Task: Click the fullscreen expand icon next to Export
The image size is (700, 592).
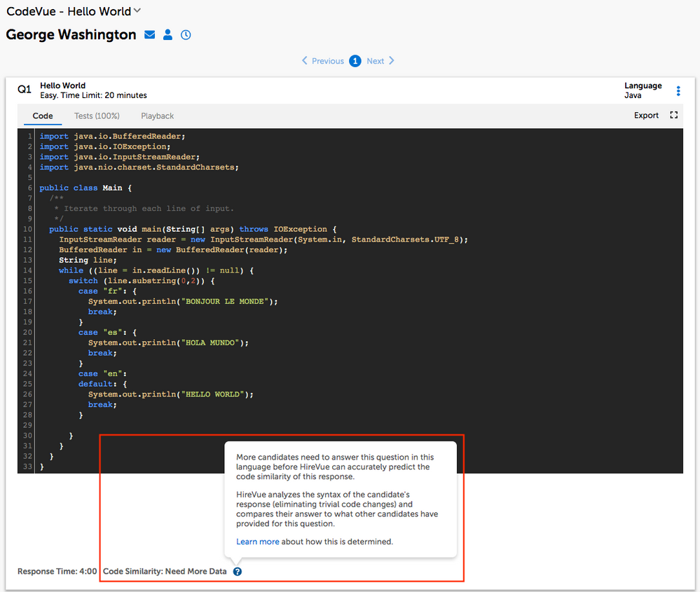Action: click(674, 116)
